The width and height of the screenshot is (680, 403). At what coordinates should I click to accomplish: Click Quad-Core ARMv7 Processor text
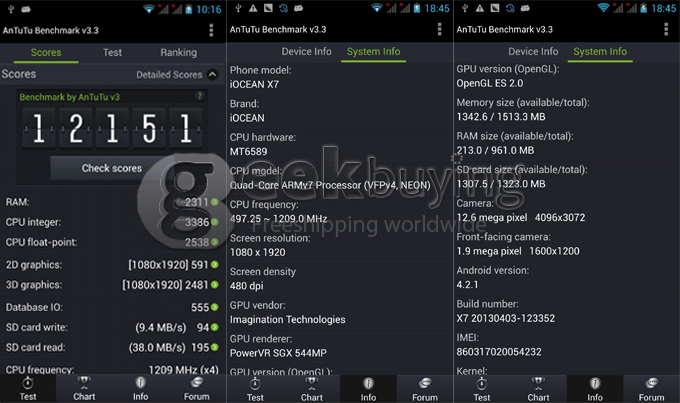point(330,185)
